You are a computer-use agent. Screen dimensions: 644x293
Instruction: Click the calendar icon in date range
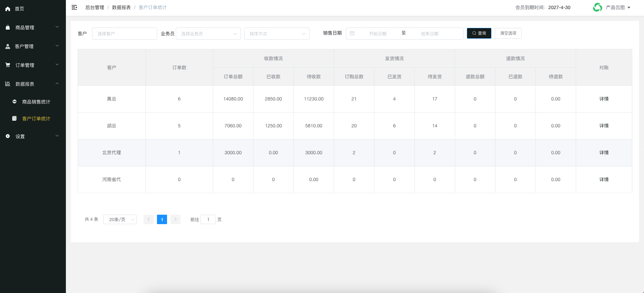coord(352,33)
